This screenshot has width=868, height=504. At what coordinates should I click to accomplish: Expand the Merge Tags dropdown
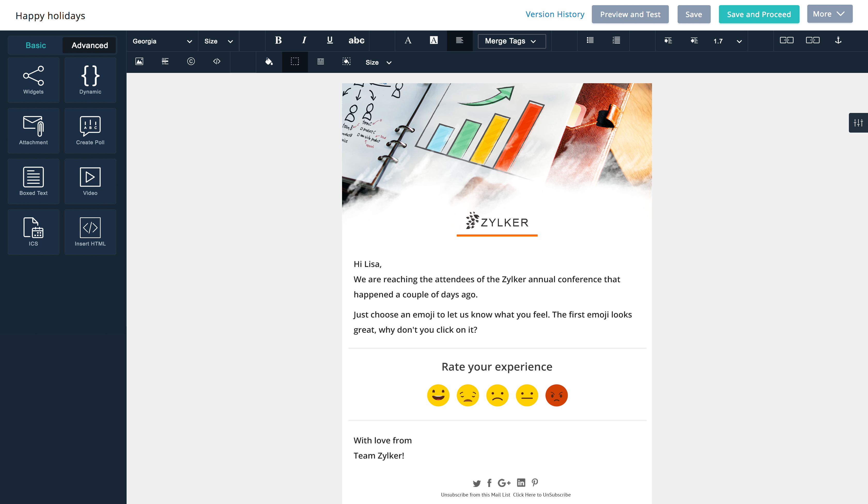(x=512, y=41)
